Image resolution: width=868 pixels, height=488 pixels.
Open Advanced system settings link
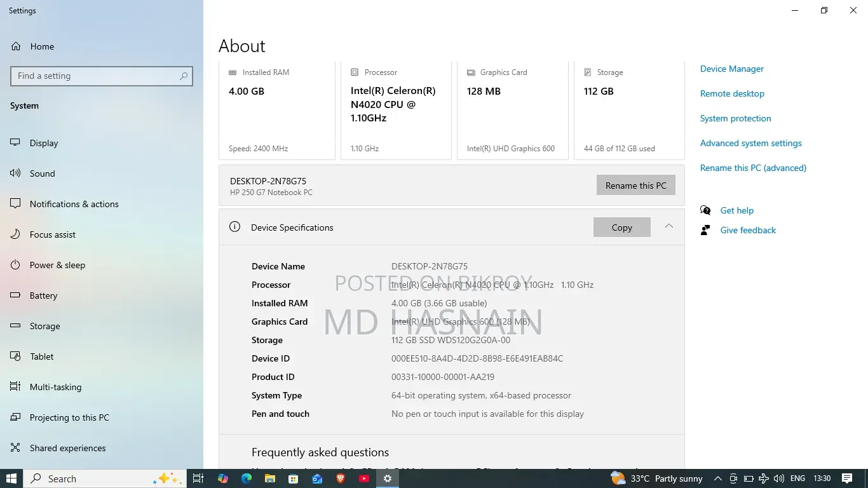[750, 143]
